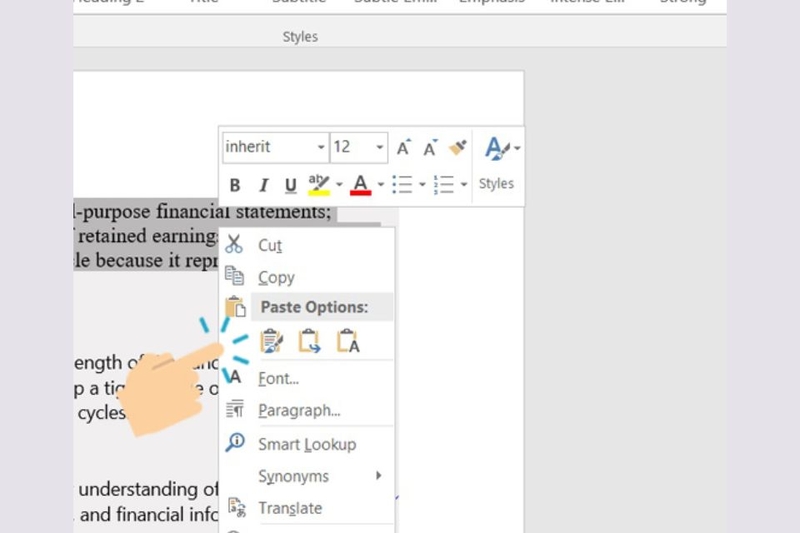The height and width of the screenshot is (533, 800).
Task: Apply the red font color
Action: 360,185
